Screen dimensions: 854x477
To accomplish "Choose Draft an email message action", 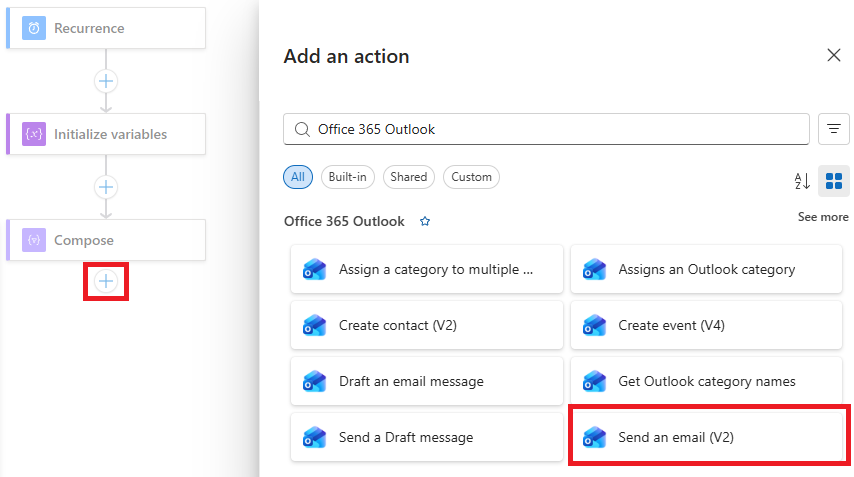I will click(426, 382).
